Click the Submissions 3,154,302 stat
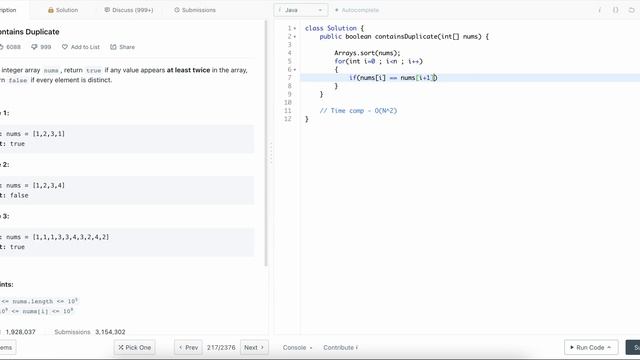Viewport: 640px width, 360px height. click(90, 332)
